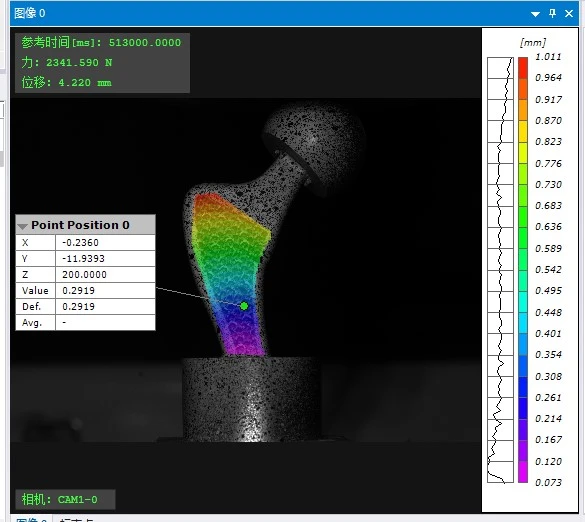Click the 0.308 legend value
Screen dimensions: 585x522
548,376
